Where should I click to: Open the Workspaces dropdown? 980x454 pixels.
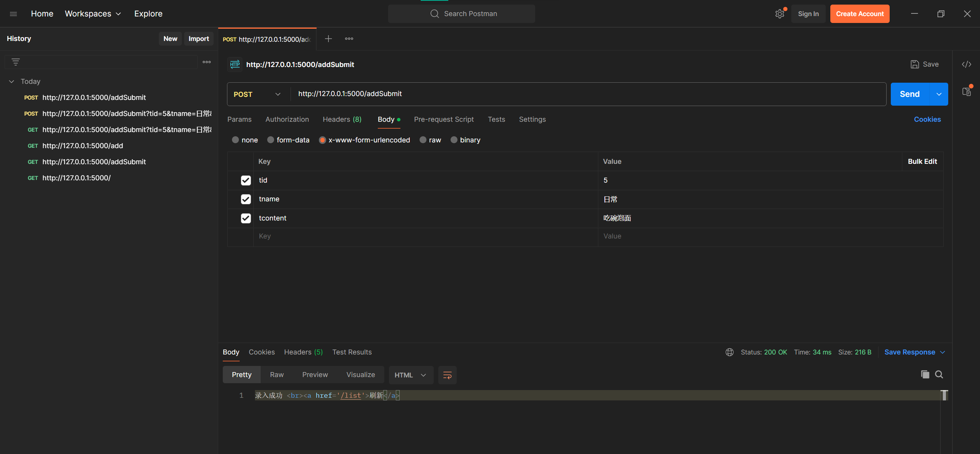pos(93,14)
